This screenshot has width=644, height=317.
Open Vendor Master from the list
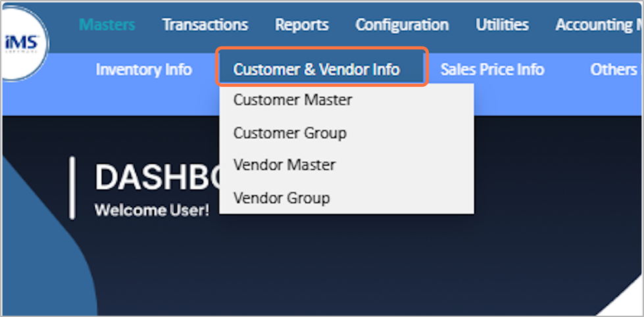[x=284, y=164]
